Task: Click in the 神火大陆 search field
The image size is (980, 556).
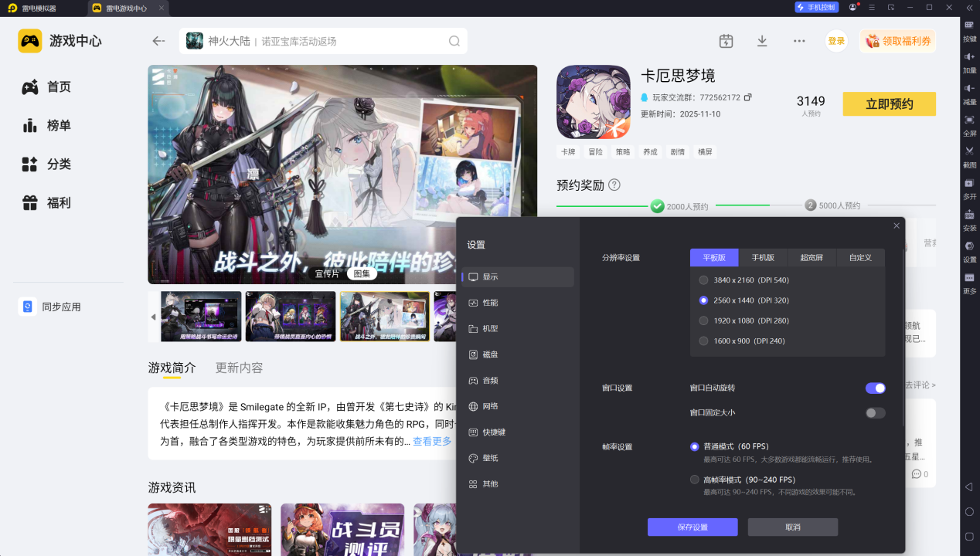Action: (323, 41)
